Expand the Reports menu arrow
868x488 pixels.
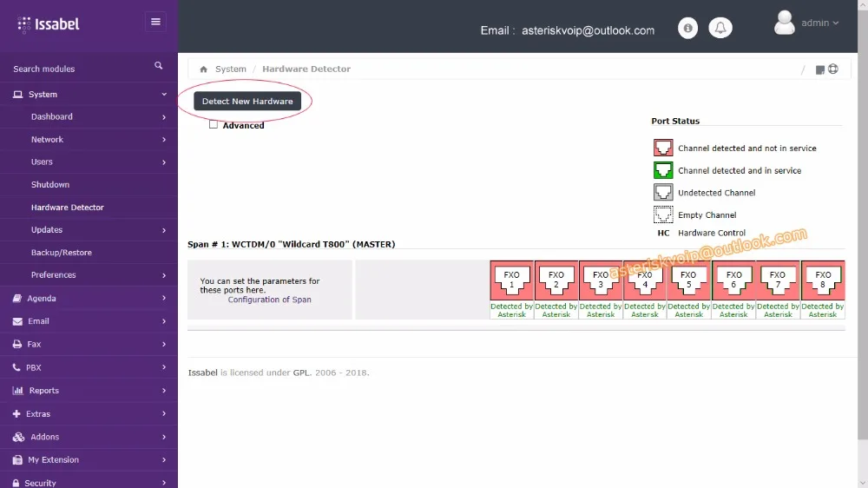pyautogui.click(x=164, y=391)
